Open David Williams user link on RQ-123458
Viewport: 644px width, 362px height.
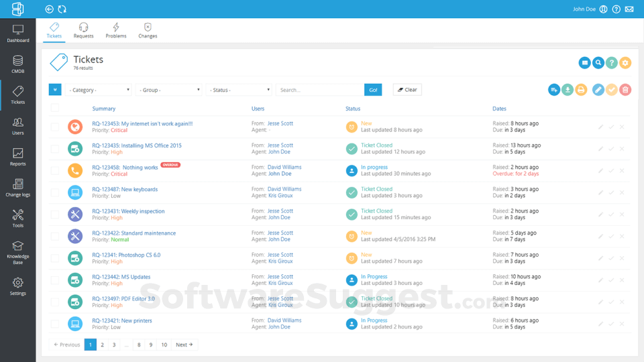[x=284, y=167]
